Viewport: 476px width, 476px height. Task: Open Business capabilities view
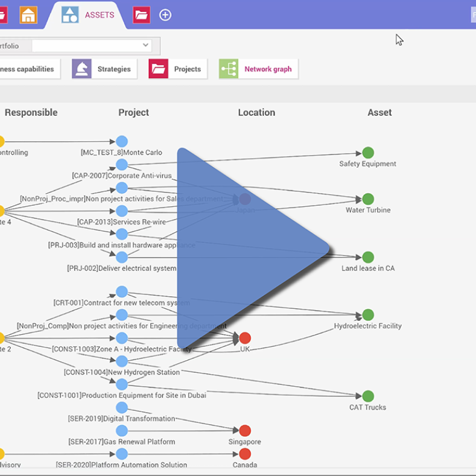pos(30,69)
